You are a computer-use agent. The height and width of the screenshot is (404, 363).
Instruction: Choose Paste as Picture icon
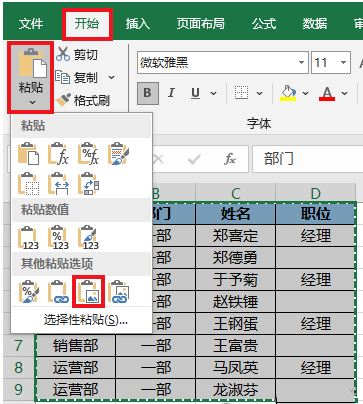(x=88, y=292)
